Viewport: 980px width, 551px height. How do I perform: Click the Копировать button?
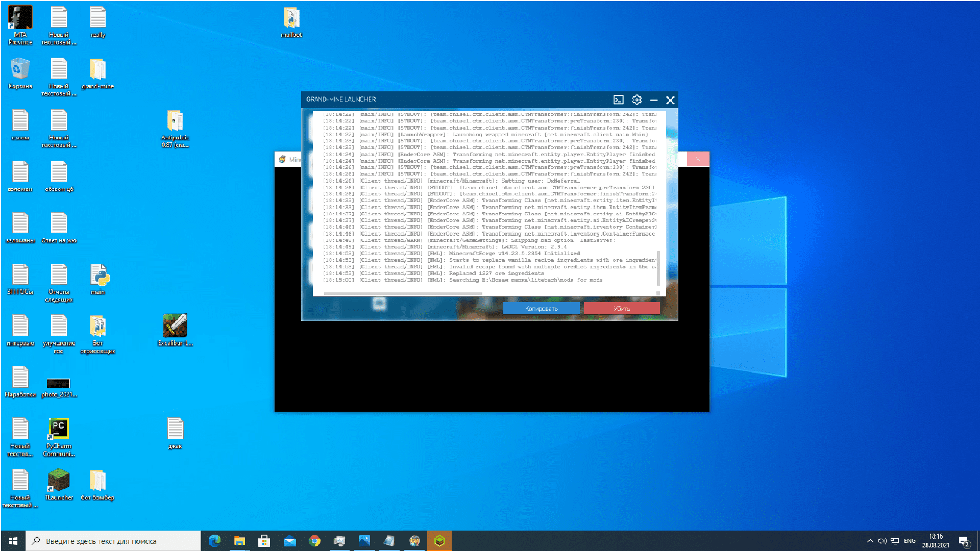pyautogui.click(x=542, y=309)
